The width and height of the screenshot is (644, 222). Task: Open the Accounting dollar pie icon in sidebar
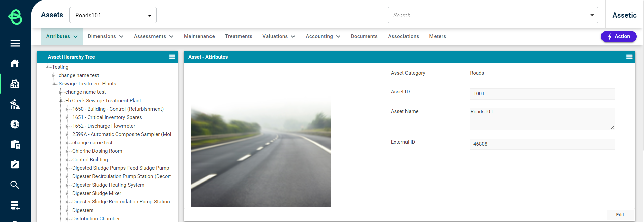(x=15, y=124)
